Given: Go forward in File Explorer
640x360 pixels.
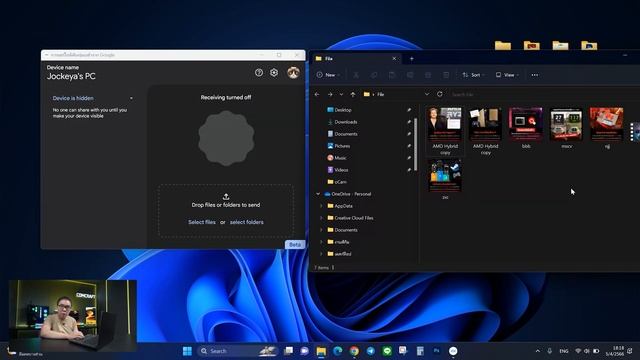Looking at the screenshot, I should [330, 94].
